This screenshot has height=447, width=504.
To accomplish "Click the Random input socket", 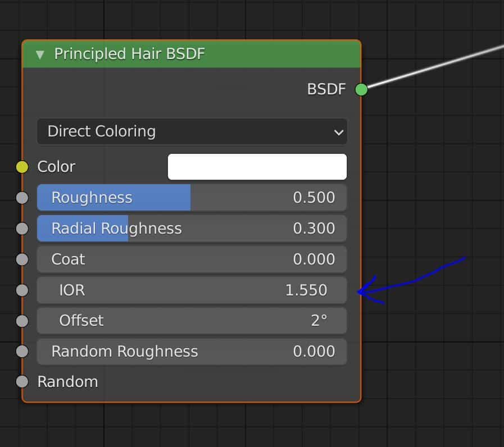I will tap(21, 382).
